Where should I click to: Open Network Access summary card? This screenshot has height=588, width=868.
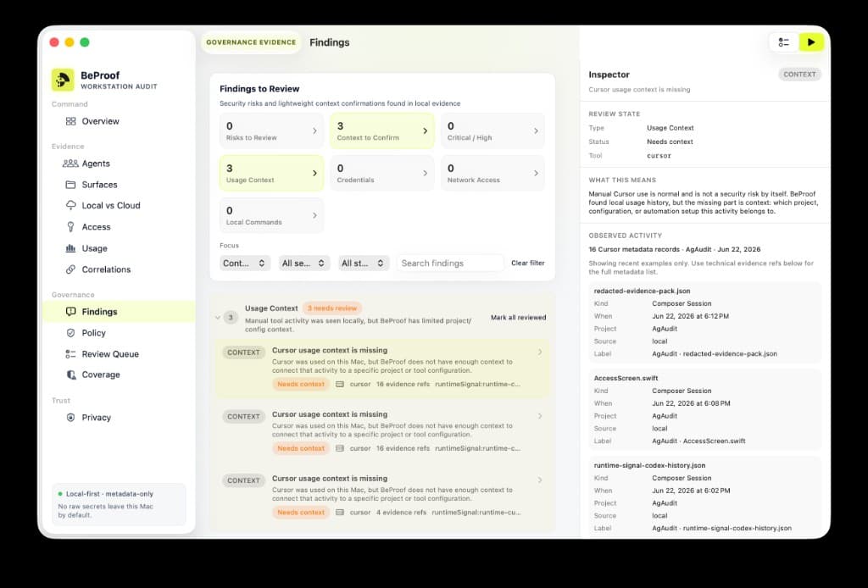492,173
